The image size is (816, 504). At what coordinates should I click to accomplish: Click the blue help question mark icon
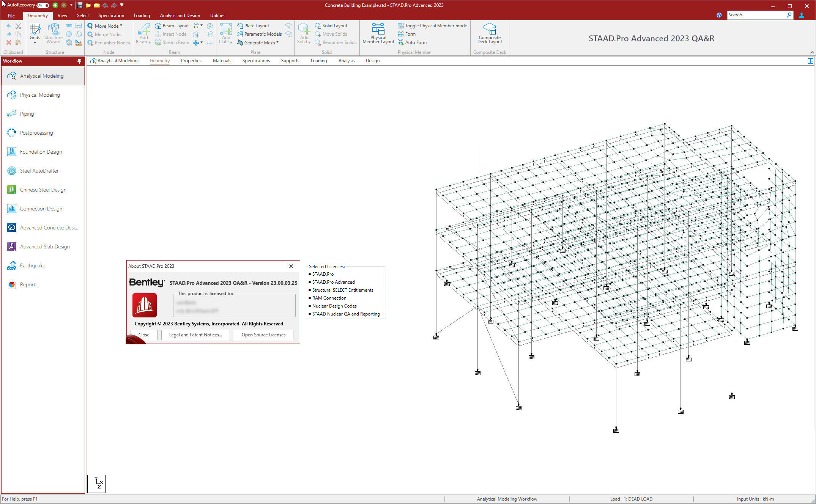(x=719, y=15)
